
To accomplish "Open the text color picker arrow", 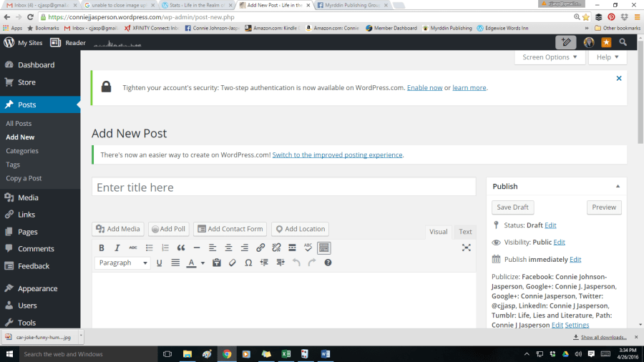I will (203, 263).
